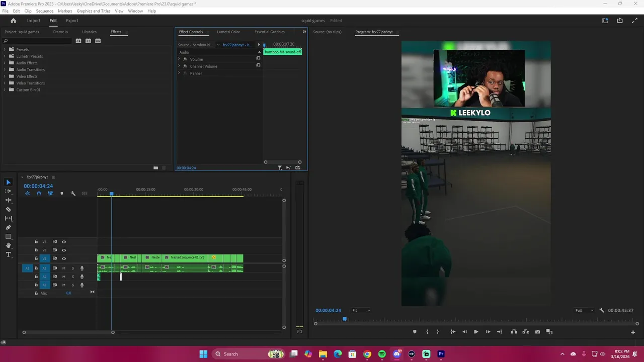Viewport: 644px width, 362px height.
Task: Expand the Audio Transitions folder
Action: click(5, 69)
